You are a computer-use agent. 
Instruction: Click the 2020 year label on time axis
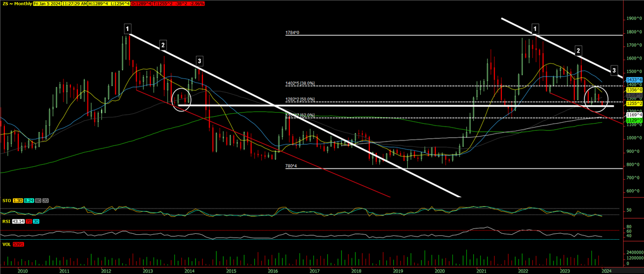[x=440, y=271]
